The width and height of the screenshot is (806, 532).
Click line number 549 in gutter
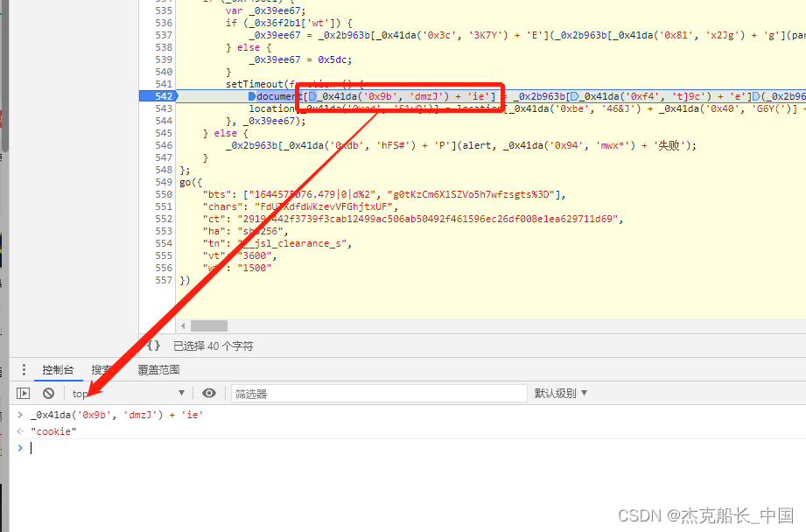[164, 182]
